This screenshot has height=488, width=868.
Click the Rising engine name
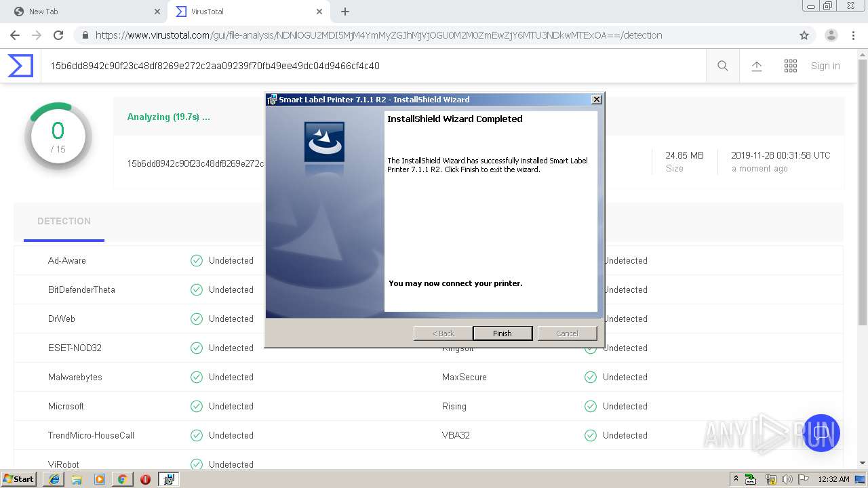click(454, 406)
